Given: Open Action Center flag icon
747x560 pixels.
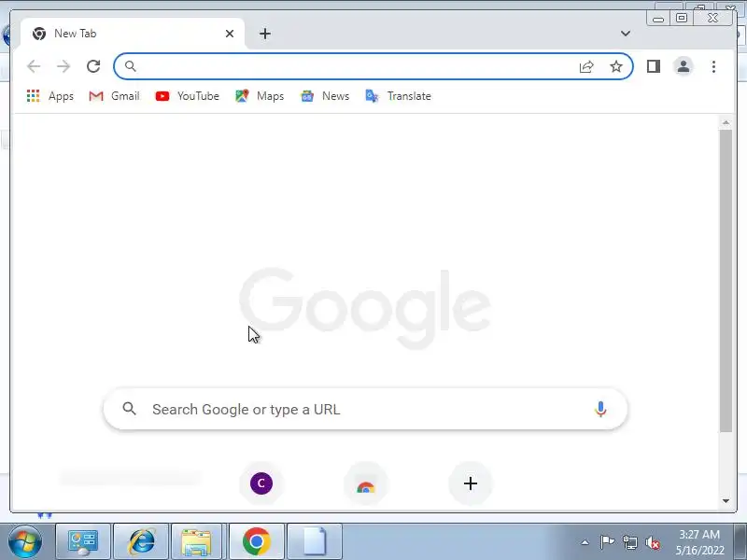Looking at the screenshot, I should click(x=606, y=542).
